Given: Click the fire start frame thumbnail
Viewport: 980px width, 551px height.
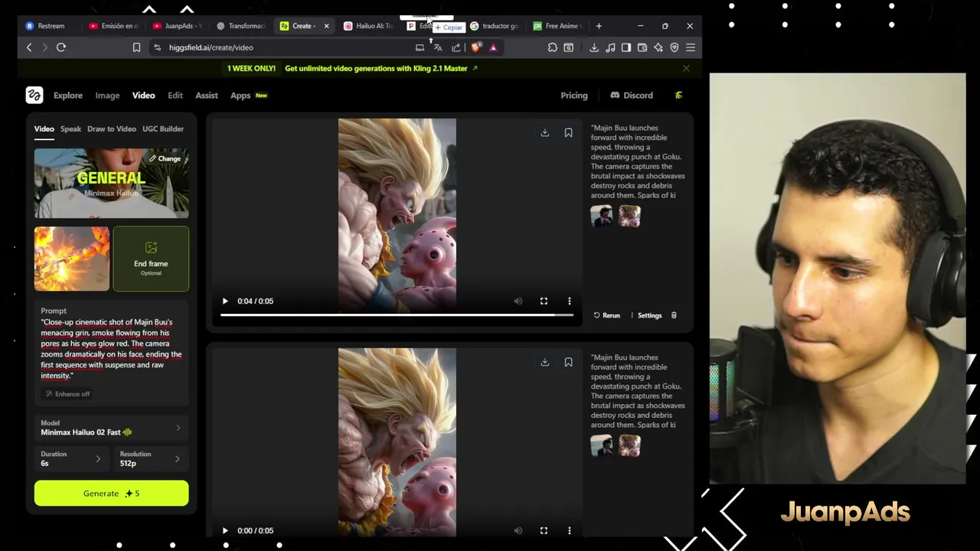Looking at the screenshot, I should (72, 259).
